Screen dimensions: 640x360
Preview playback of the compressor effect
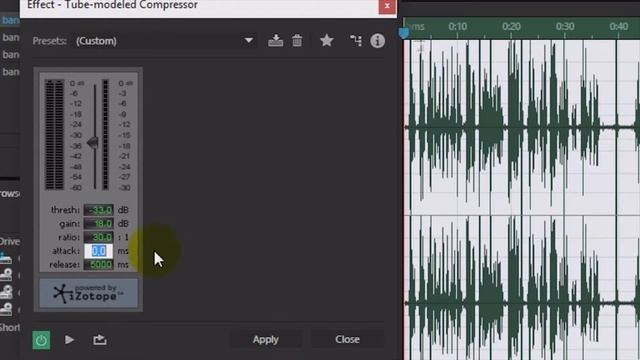(x=69, y=340)
